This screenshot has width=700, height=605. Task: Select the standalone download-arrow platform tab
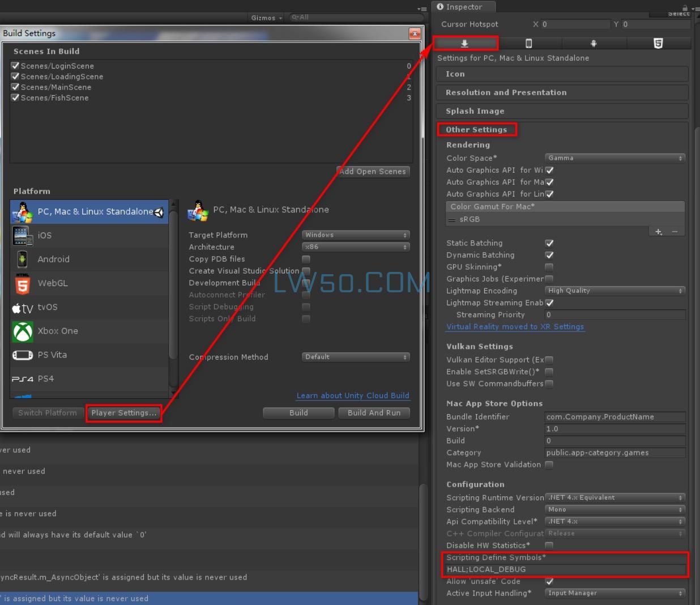(464, 44)
